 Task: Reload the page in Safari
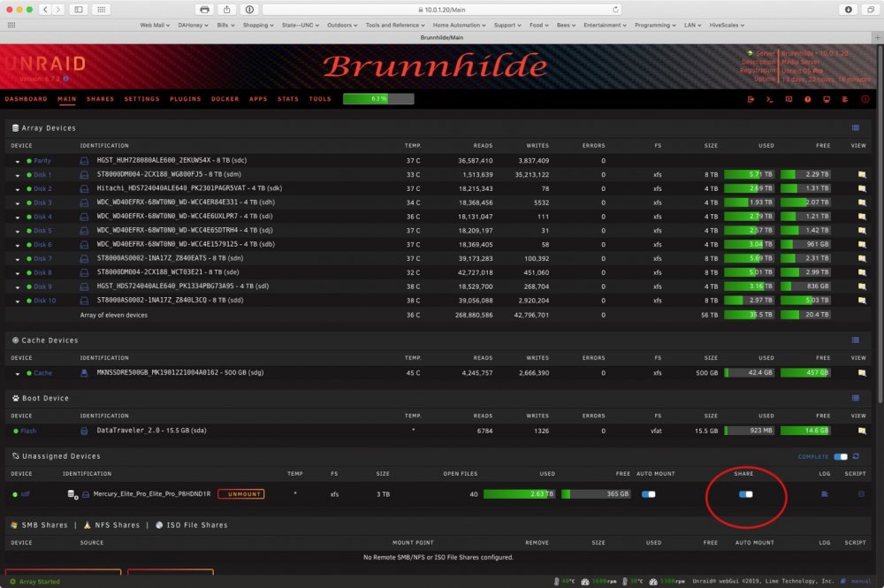(615, 10)
